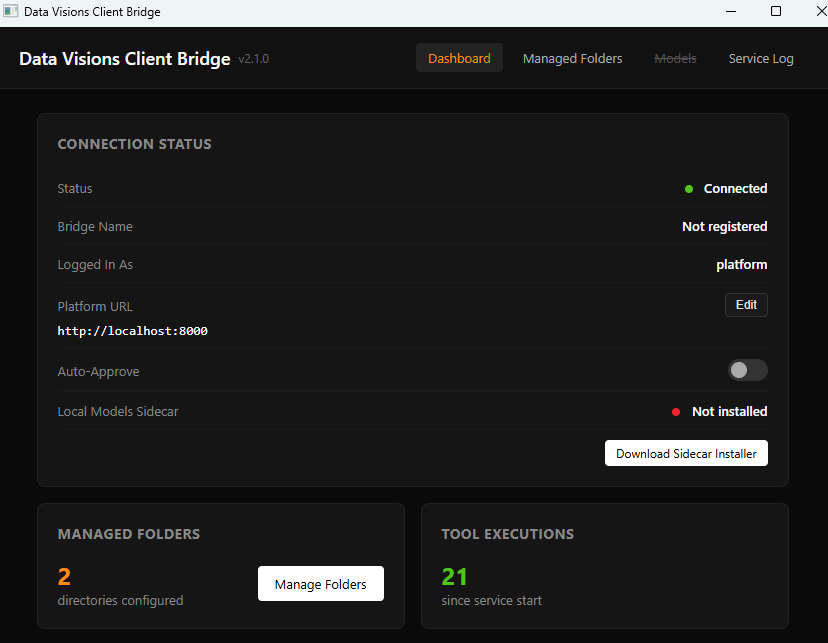828x643 pixels.
Task: Click the platform logged-in user value
Action: [x=741, y=264]
